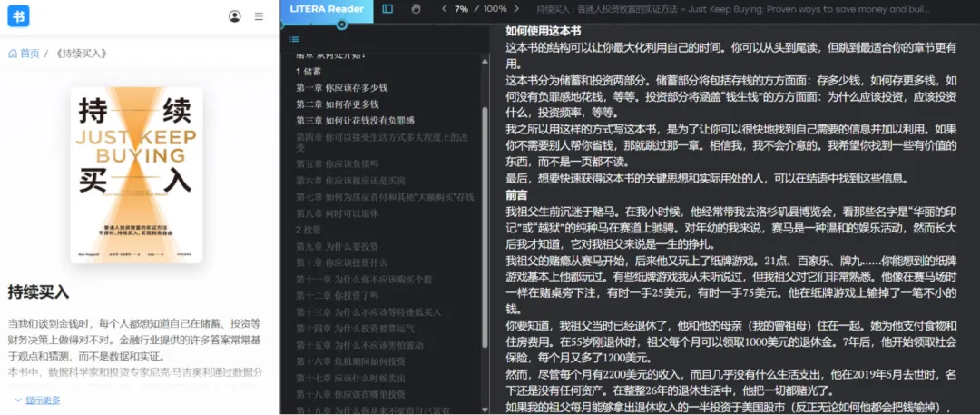
Task: Open chapter 第十七章 应该什么时候卖出
Action: tap(350, 378)
